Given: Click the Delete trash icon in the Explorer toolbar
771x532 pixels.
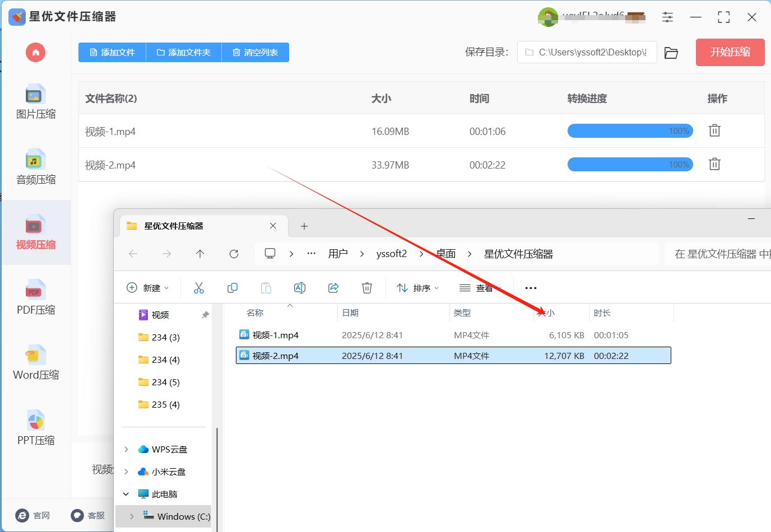Looking at the screenshot, I should (x=367, y=288).
